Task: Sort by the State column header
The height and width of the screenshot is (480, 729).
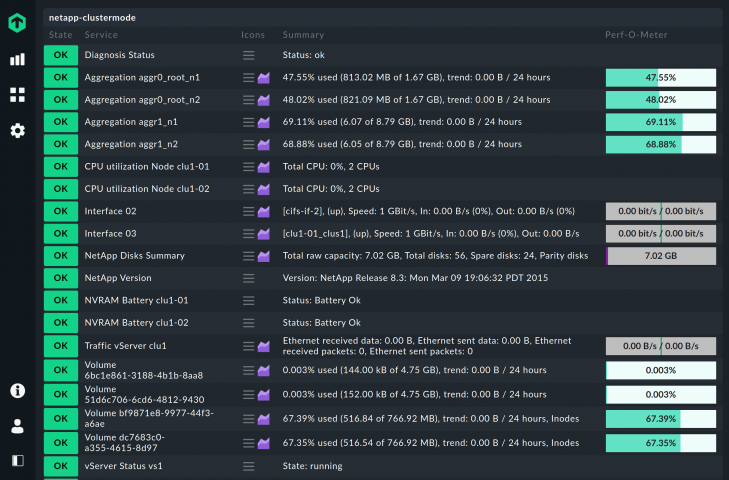Action: (x=60, y=35)
